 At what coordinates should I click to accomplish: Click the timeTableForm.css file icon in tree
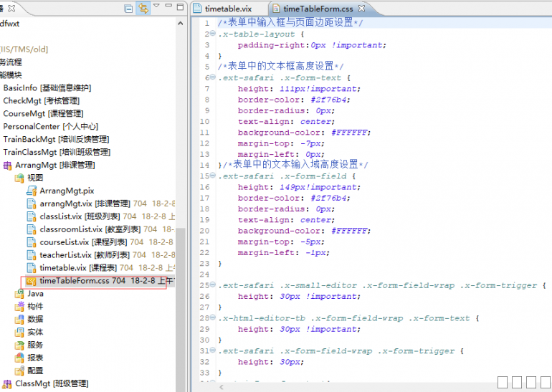click(32, 281)
